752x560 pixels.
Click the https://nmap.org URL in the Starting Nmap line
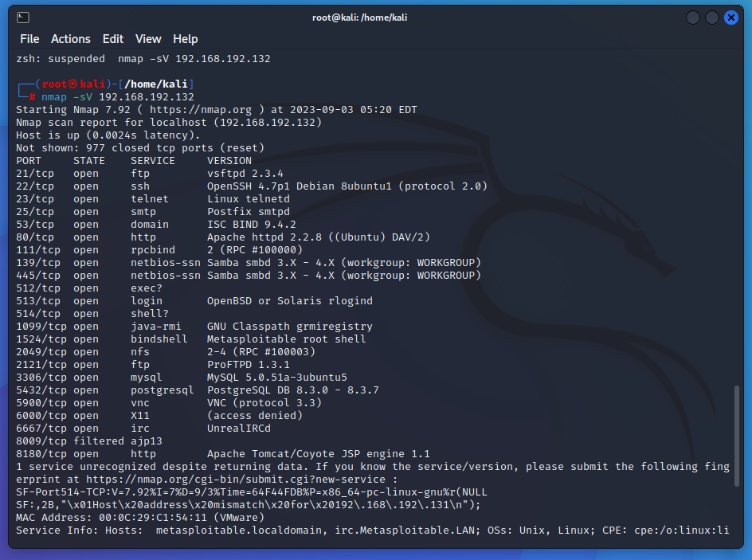[201, 110]
